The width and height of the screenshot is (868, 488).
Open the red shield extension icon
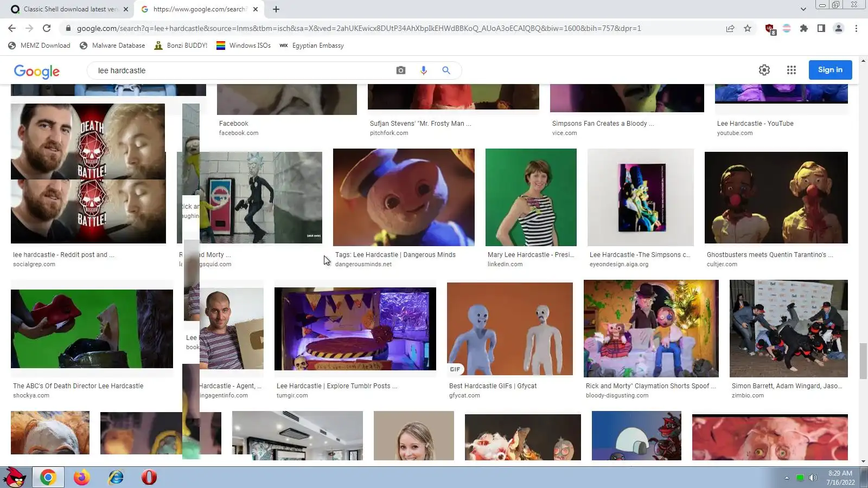coord(770,29)
